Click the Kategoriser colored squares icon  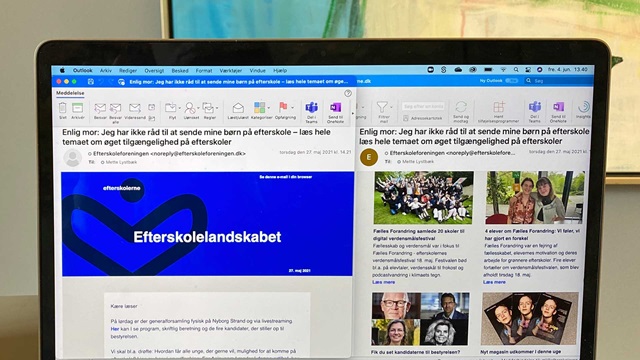point(259,107)
